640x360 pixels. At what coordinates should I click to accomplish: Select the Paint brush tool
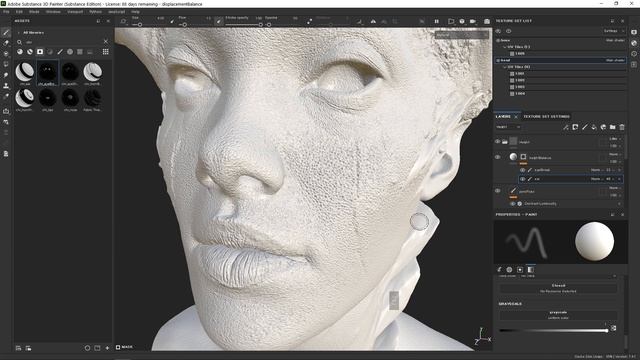(x=6, y=32)
